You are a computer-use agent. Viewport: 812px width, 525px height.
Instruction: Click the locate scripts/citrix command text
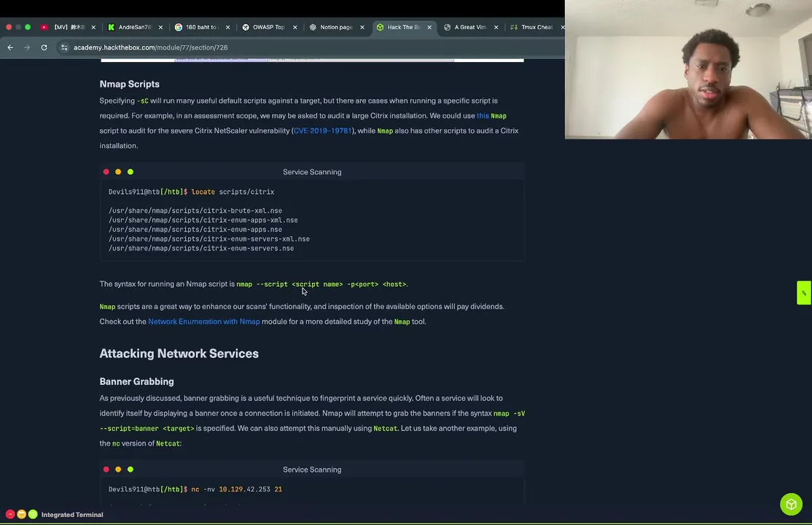(x=233, y=192)
